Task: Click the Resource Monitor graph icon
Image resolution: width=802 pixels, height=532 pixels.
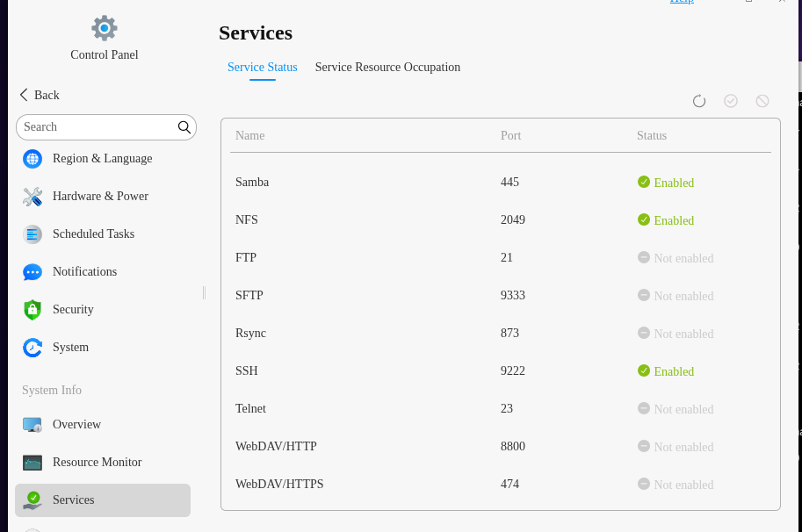Action: [33, 463]
